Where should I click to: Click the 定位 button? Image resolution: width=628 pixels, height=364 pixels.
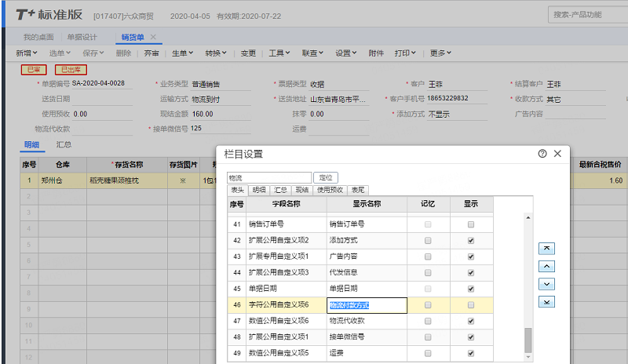click(x=326, y=178)
